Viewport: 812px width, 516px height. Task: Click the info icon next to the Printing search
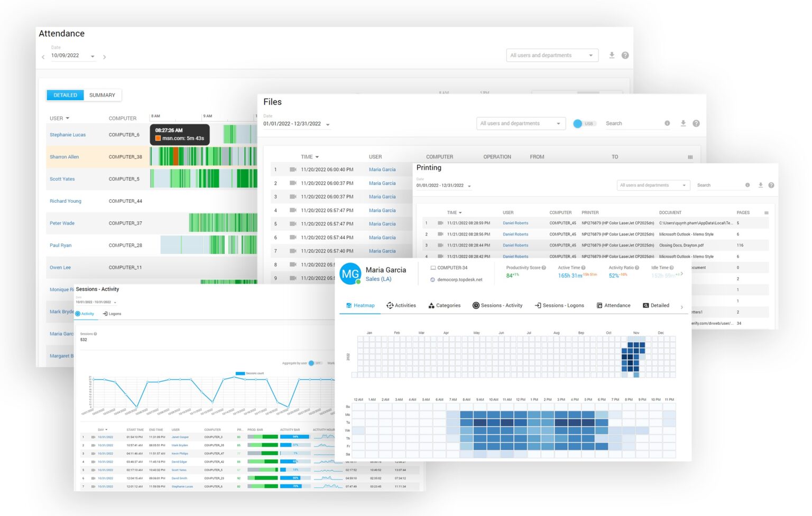(x=747, y=185)
